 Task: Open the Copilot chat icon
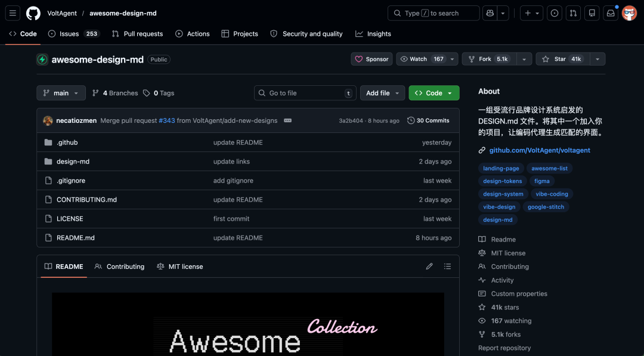tap(490, 13)
